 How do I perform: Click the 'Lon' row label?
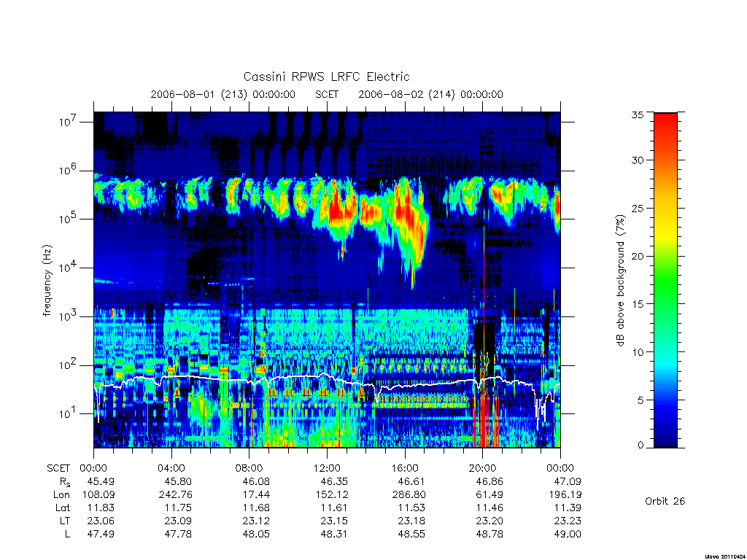pyautogui.click(x=61, y=495)
